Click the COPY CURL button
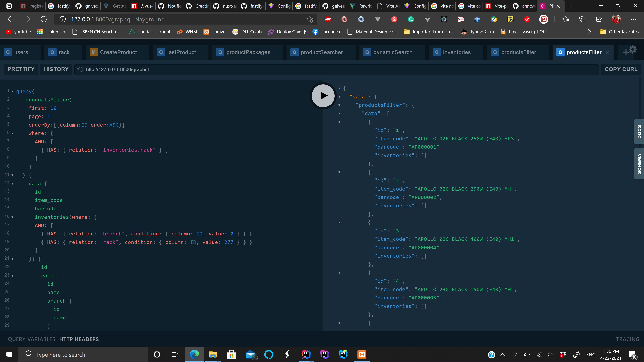 click(x=621, y=69)
